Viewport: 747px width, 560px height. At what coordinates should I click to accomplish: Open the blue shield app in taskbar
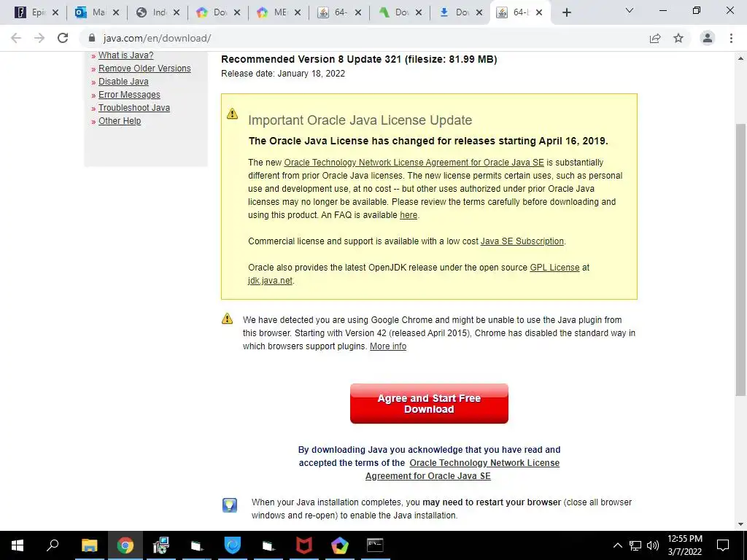tap(233, 545)
